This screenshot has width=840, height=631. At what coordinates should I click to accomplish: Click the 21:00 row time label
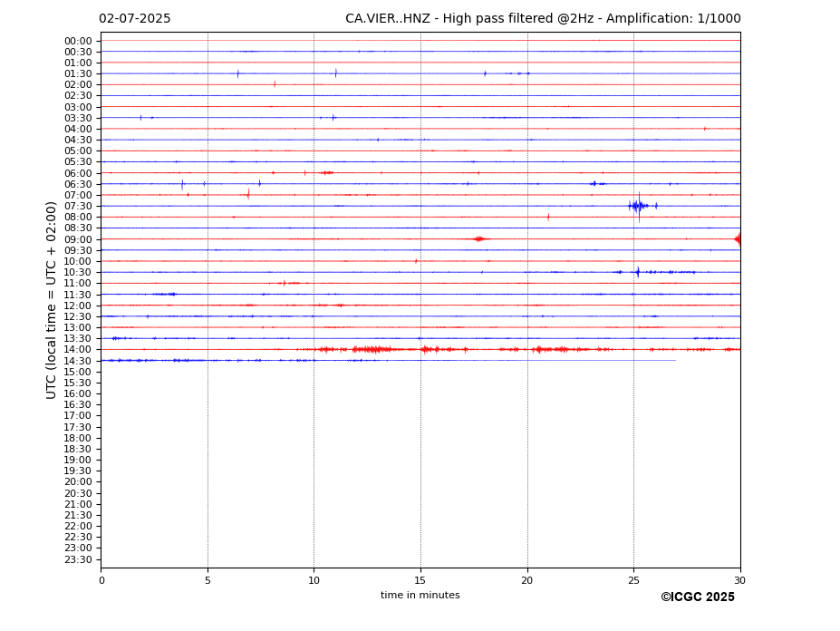point(78,504)
